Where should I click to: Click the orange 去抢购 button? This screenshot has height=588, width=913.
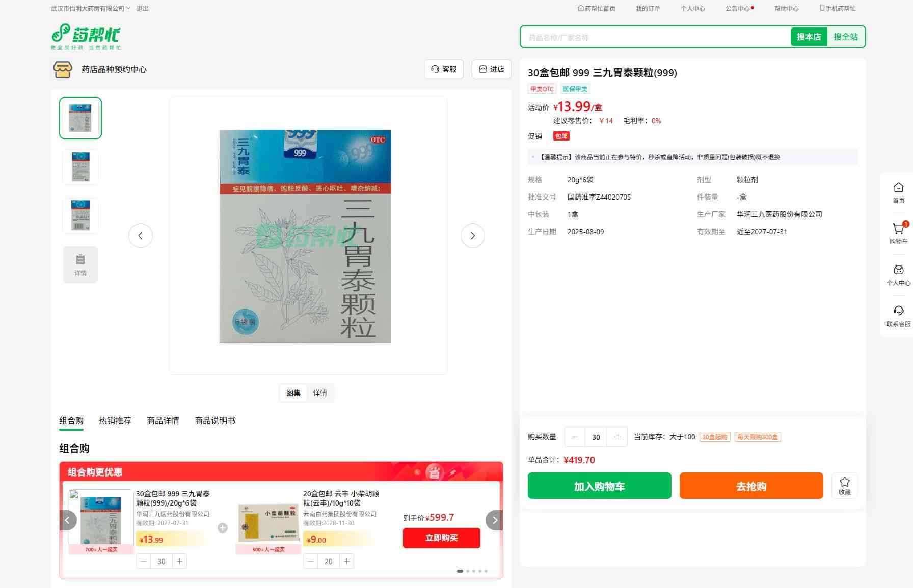751,486
